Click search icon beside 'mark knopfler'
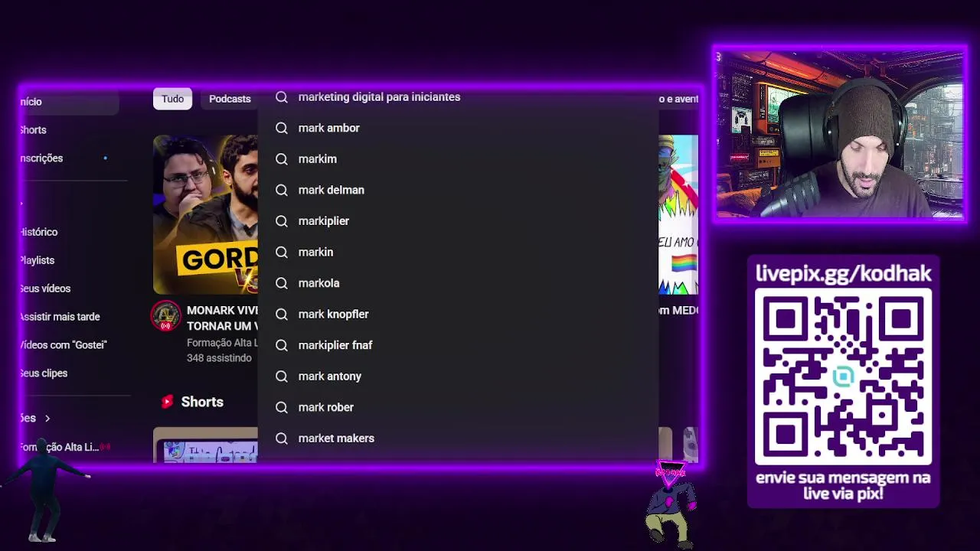The image size is (980, 551). [x=282, y=314]
